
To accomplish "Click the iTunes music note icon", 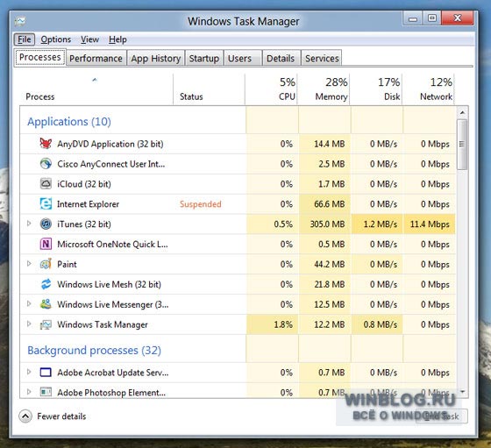I will pos(46,224).
